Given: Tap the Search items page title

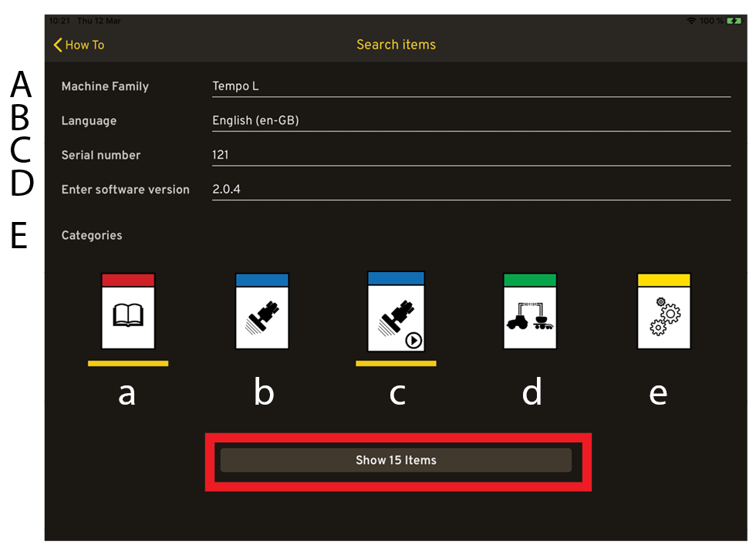Looking at the screenshot, I should [x=396, y=45].
